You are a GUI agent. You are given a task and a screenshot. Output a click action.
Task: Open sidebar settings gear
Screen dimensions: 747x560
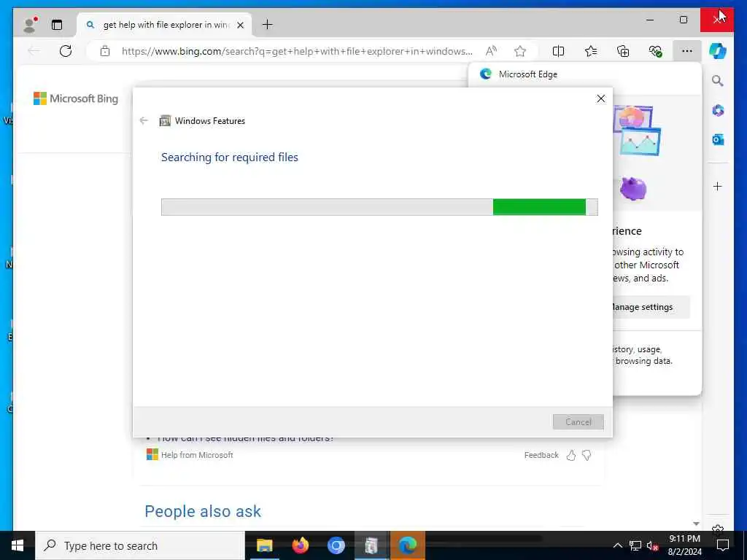tap(718, 529)
